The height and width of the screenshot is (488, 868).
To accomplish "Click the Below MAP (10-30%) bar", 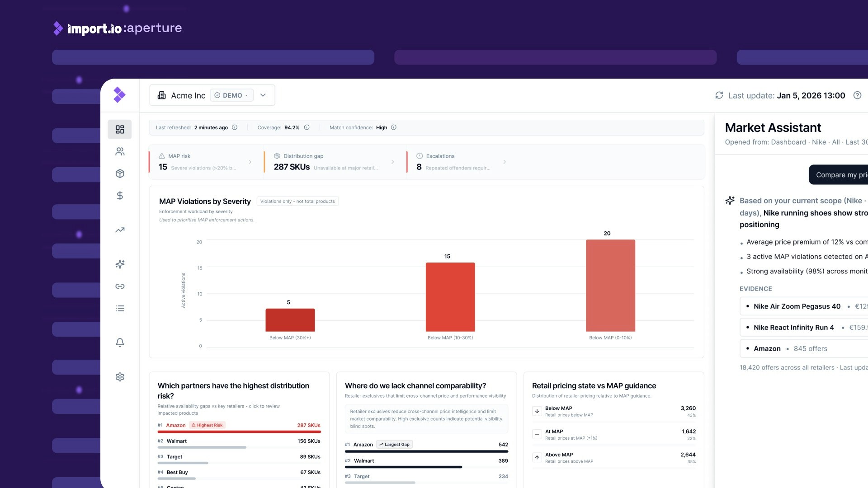I will tap(450, 297).
